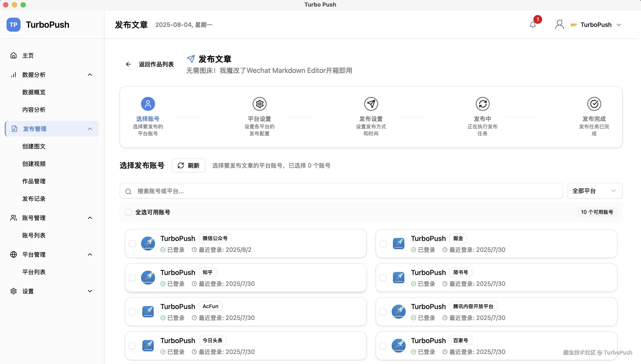The image size is (641, 364).
Task: Click the user avatar icon
Action: click(560, 24)
